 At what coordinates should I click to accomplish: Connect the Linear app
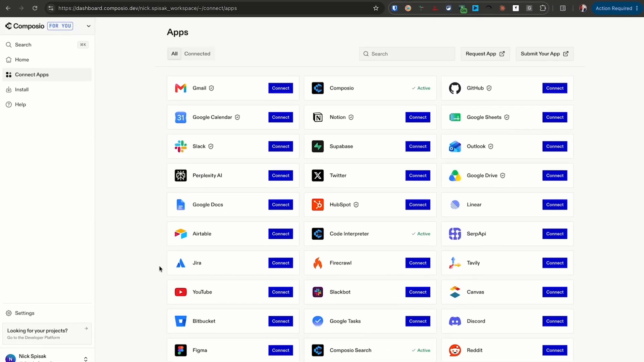tap(555, 204)
